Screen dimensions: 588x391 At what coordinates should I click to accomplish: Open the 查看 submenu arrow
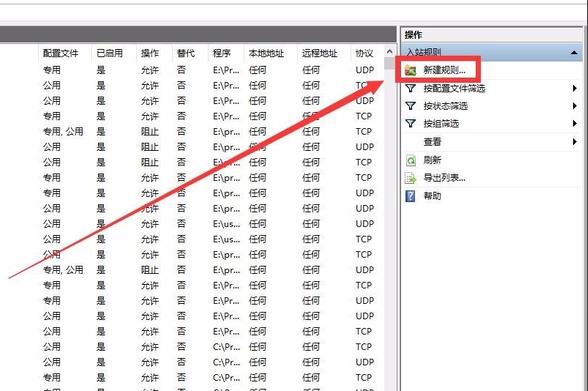[574, 142]
